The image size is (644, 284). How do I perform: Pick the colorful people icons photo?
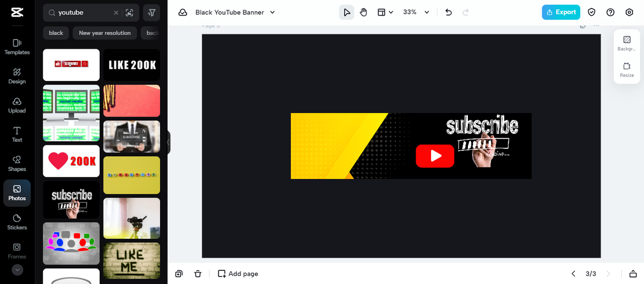(x=71, y=243)
